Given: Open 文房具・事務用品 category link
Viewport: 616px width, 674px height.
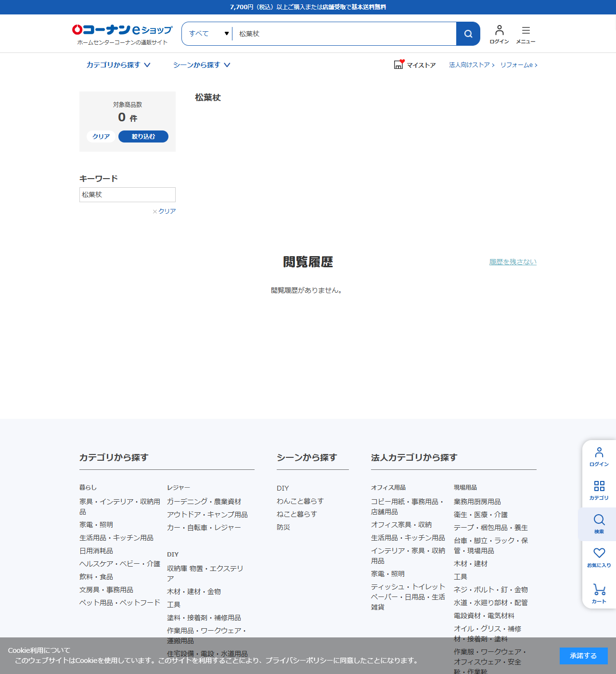Looking at the screenshot, I should click(106, 590).
